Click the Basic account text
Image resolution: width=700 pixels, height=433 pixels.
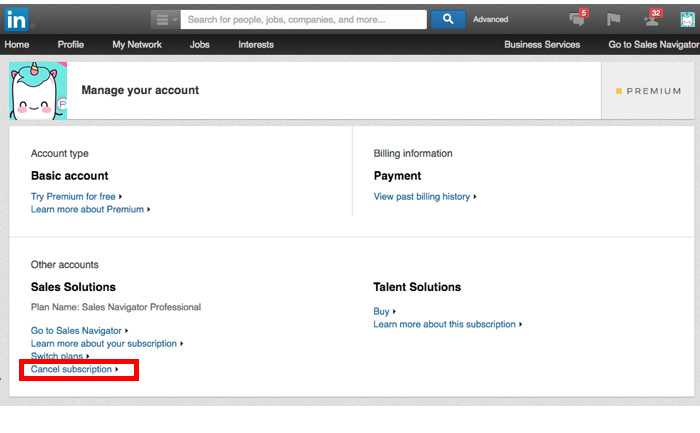point(69,176)
